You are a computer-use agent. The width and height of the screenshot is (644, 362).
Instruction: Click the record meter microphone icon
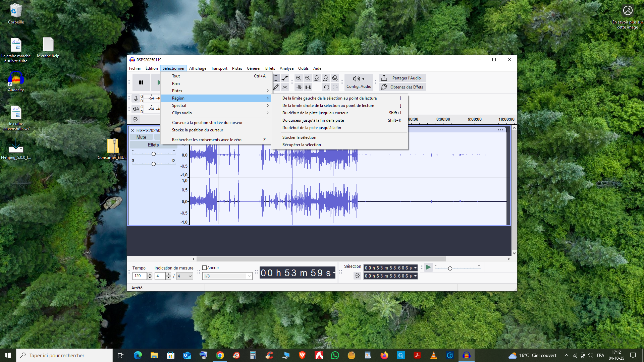(x=136, y=98)
